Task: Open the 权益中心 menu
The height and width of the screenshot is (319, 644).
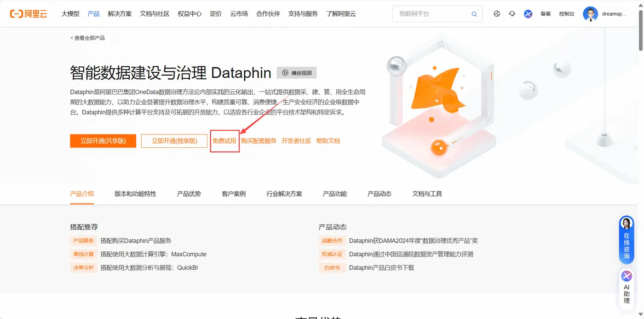Action: tap(190, 14)
